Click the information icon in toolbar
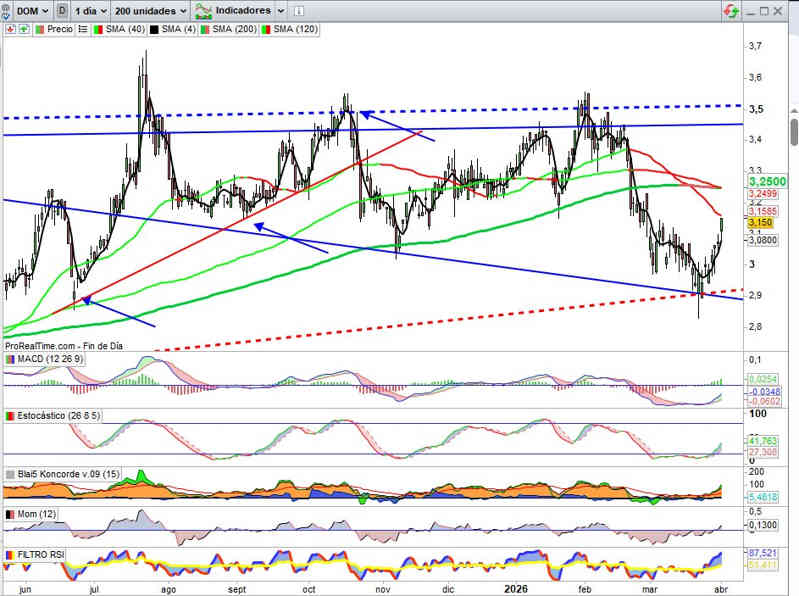Viewport: 799px width, 596px height. coord(298,10)
